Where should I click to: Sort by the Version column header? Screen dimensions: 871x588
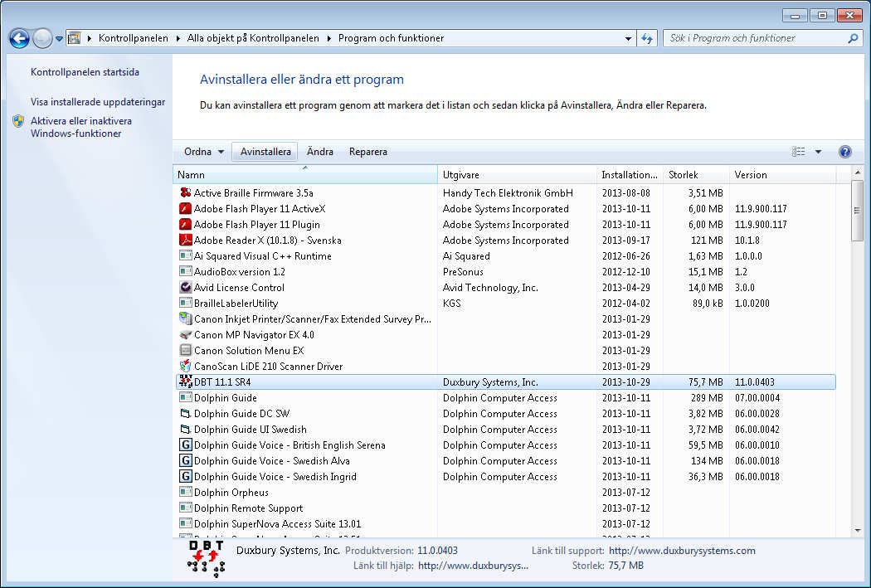pyautogui.click(x=782, y=175)
